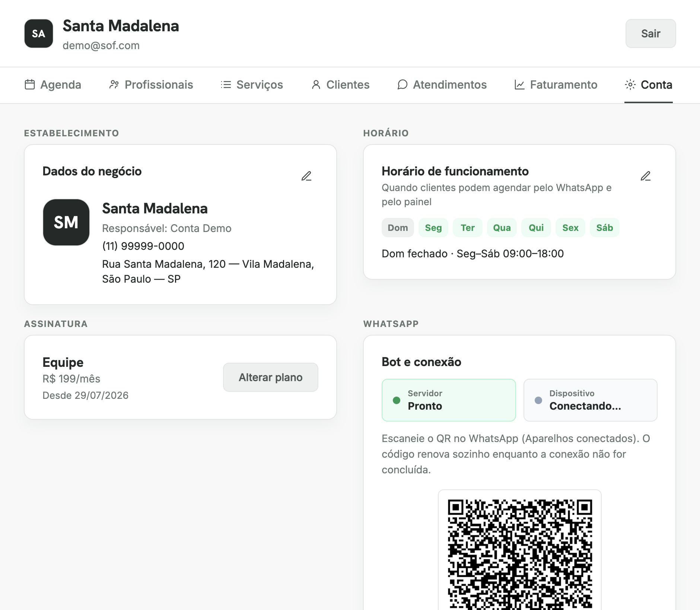Open the Agenda tab
700x610 pixels.
(53, 85)
